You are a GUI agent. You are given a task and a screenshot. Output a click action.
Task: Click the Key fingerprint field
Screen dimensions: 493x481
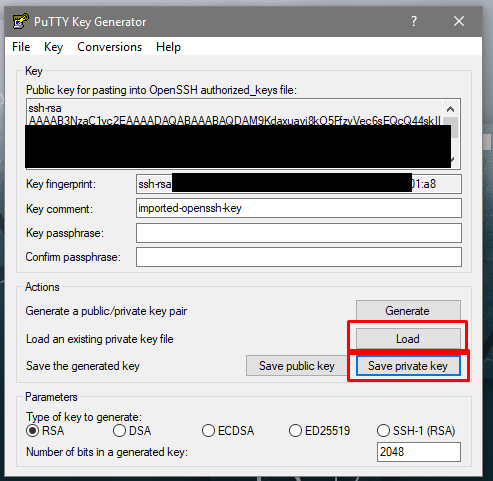(x=299, y=184)
